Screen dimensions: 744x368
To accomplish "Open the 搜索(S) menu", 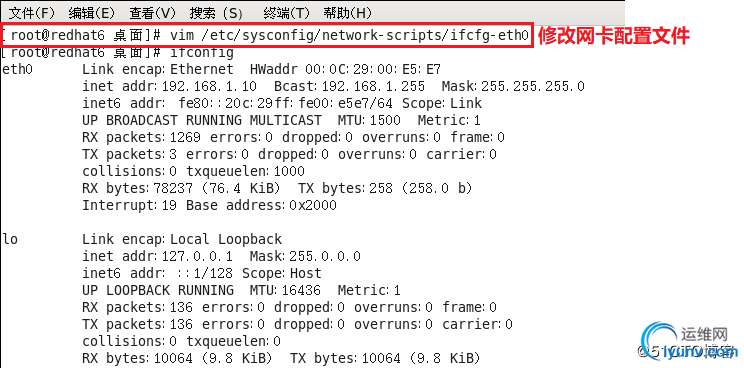I will pyautogui.click(x=216, y=13).
